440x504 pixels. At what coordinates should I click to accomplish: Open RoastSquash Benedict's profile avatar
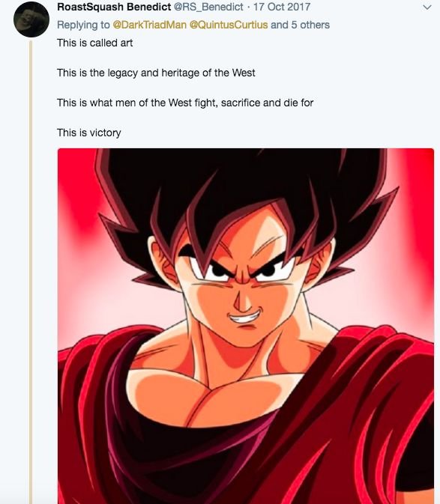coord(31,19)
